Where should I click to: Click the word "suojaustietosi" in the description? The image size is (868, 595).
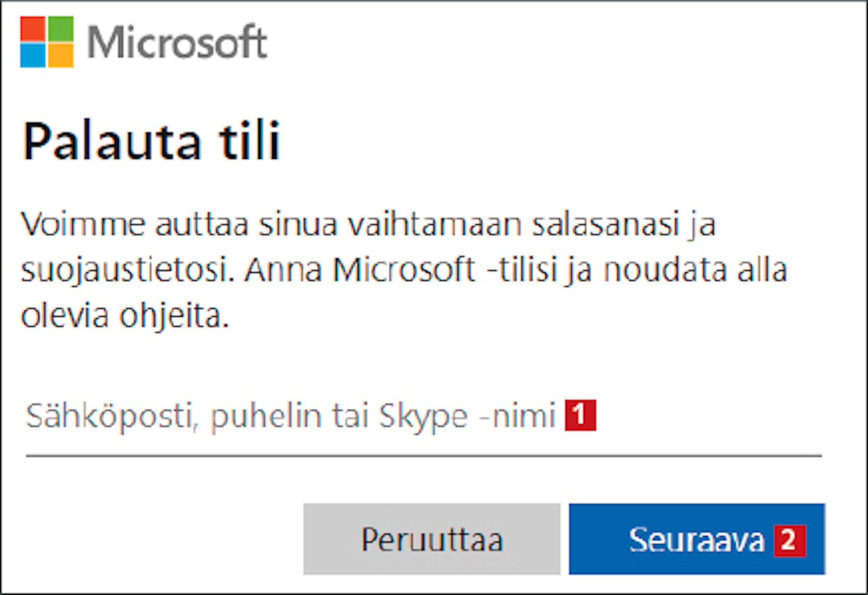tap(128, 270)
